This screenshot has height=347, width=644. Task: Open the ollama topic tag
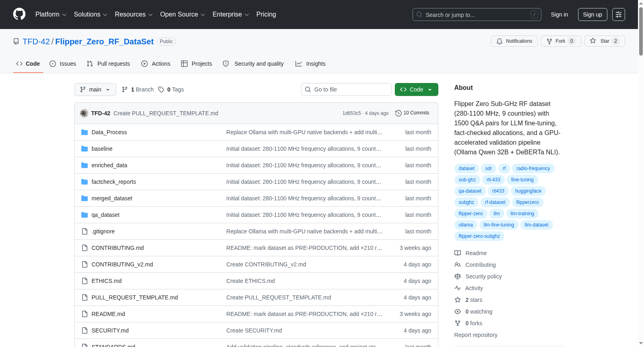(x=466, y=225)
